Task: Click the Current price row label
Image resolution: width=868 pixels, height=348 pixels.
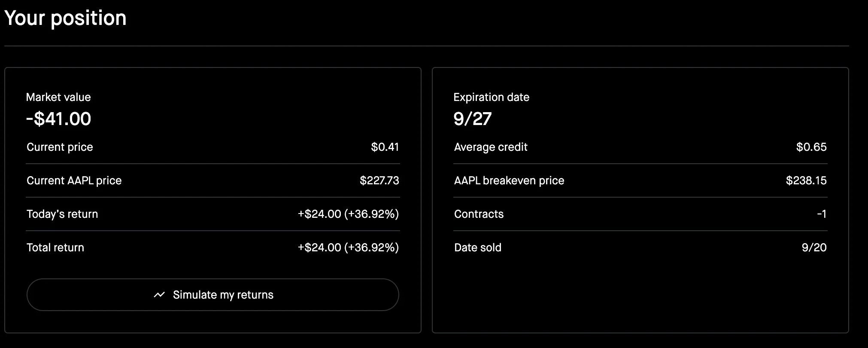Action: 60,147
